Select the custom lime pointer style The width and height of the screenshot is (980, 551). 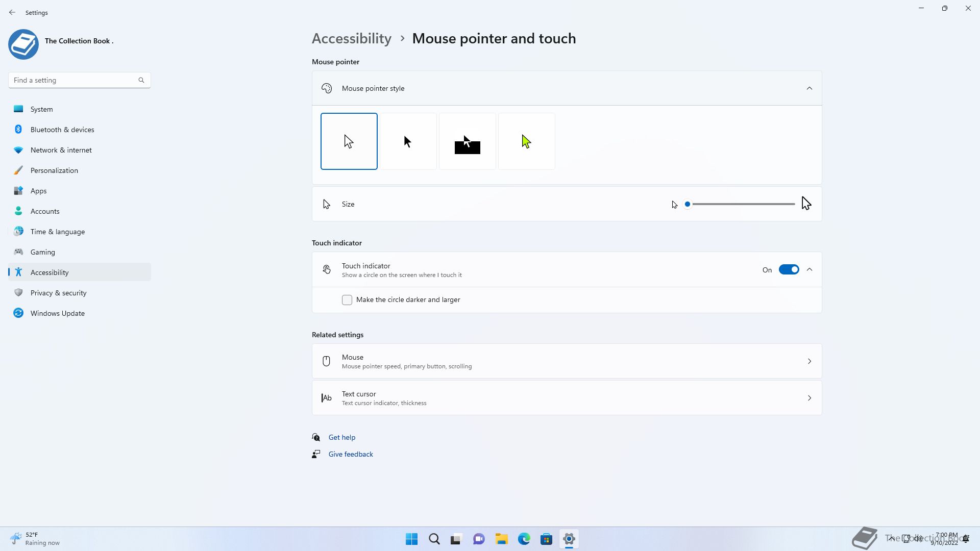pos(526,141)
